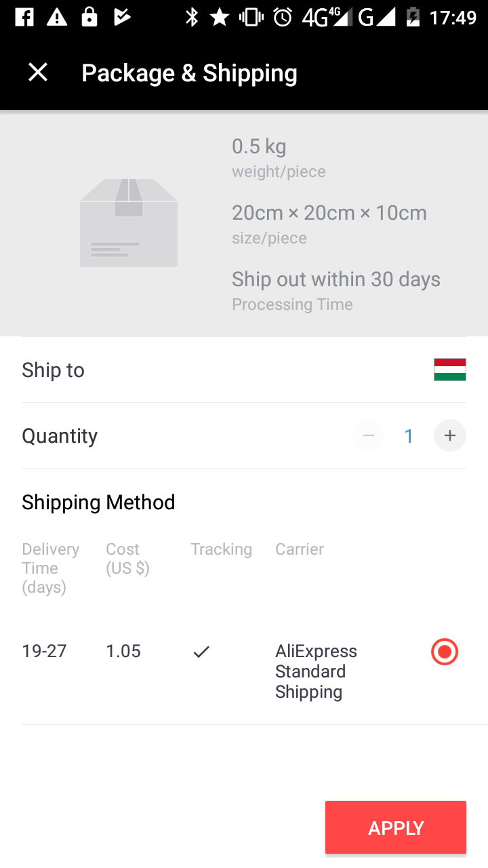Tap the lock icon in status bar
488x868 pixels.
click(89, 18)
